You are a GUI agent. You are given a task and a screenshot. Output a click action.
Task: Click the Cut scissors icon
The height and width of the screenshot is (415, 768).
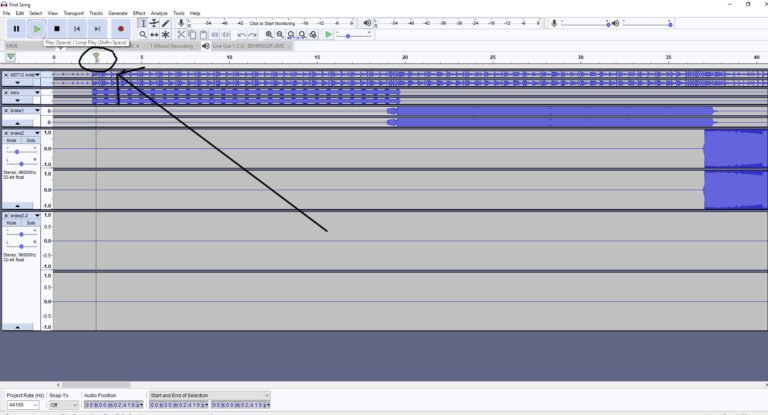click(181, 35)
